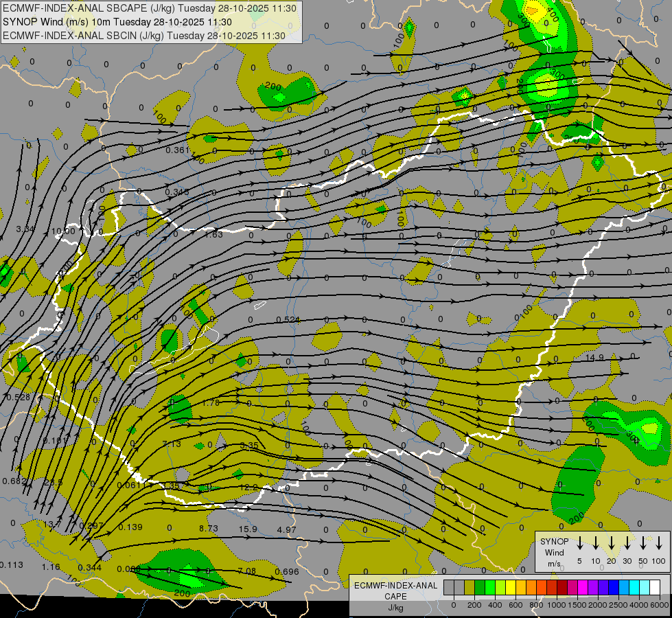The height and width of the screenshot is (618, 672).
Task: Click the 0.524 value on the map
Action: pyautogui.click(x=288, y=319)
